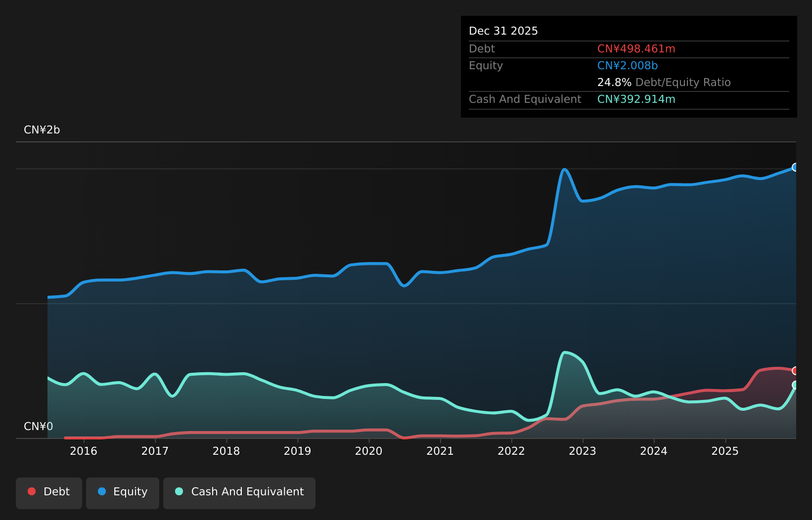Select the 2016 x-axis year label
Screen dimensions: 812x520
pyautogui.click(x=84, y=451)
